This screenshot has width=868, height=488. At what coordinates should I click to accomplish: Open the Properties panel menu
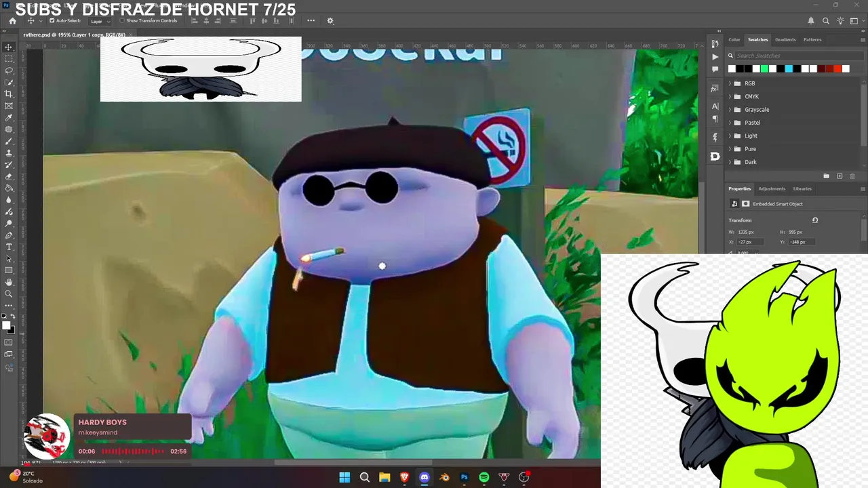click(x=863, y=189)
